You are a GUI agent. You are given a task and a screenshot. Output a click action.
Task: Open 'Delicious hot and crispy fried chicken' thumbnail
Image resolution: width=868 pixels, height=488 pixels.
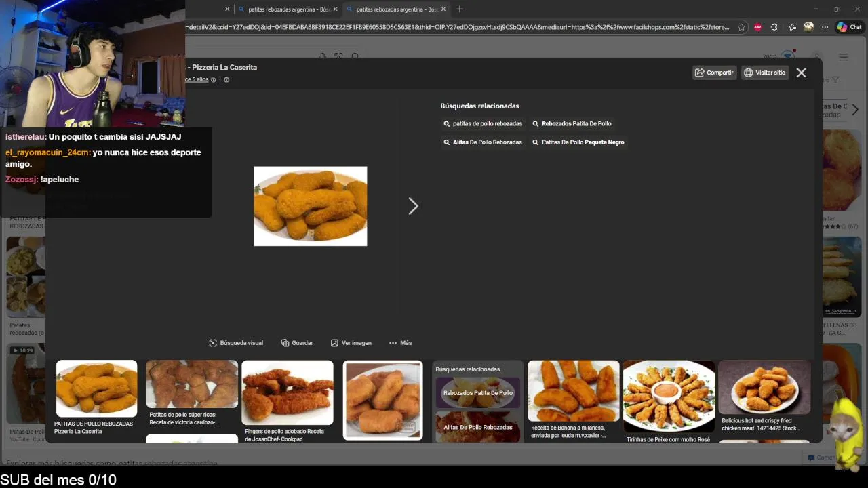(x=764, y=387)
